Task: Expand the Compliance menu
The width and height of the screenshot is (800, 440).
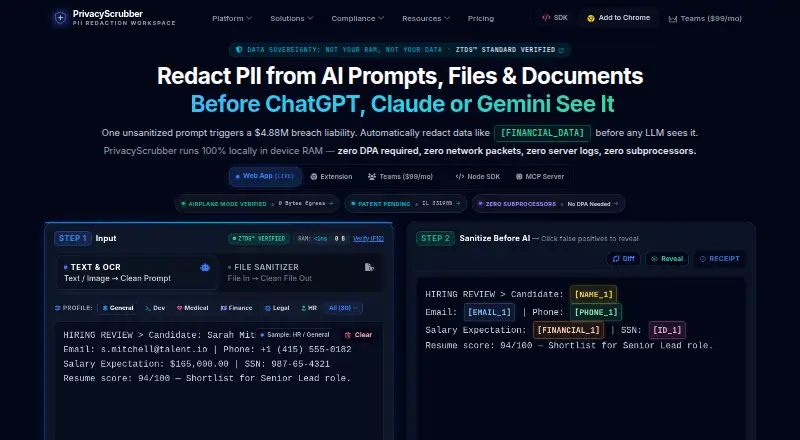Action: click(358, 18)
